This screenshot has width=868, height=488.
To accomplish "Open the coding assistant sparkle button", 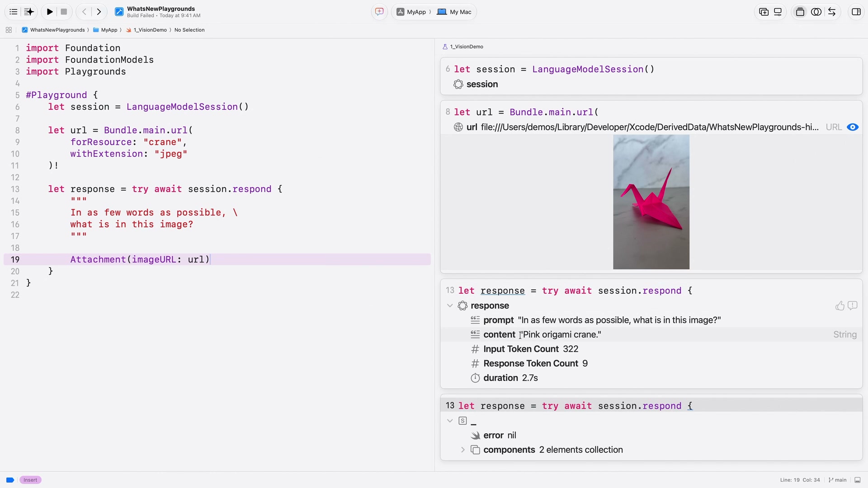I will coord(29,12).
